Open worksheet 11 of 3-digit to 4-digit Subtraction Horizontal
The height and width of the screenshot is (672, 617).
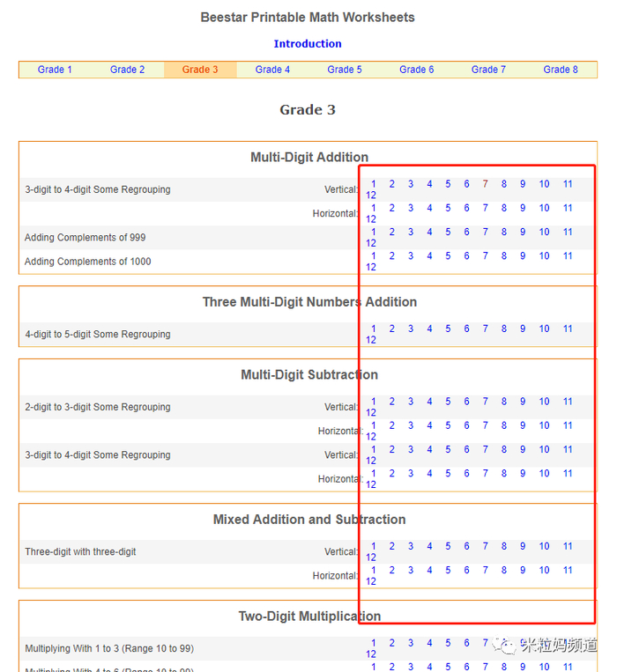[568, 474]
